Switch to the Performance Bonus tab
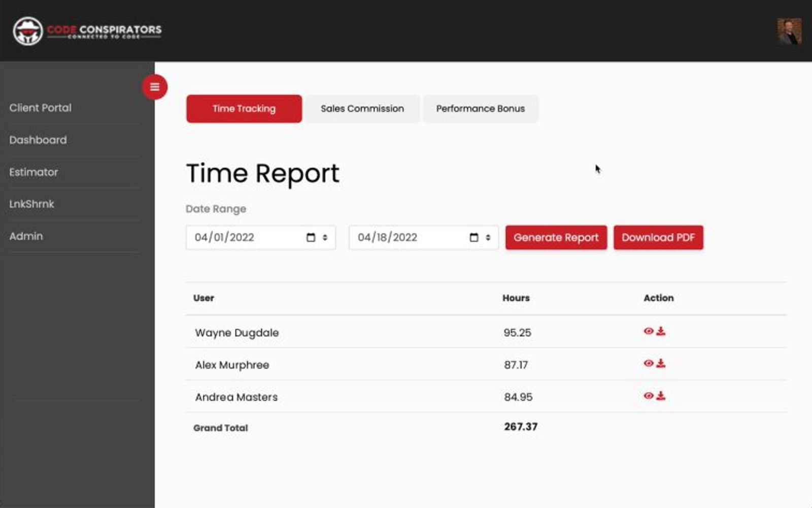Image resolution: width=812 pixels, height=508 pixels. tap(481, 109)
